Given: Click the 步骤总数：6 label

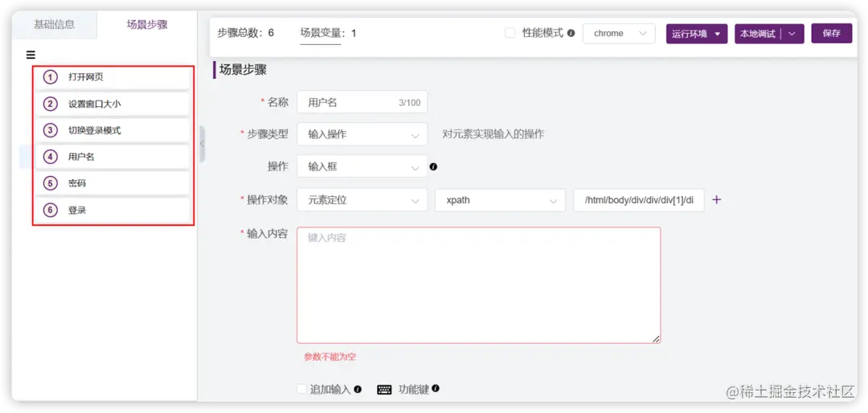Looking at the screenshot, I should point(245,33).
